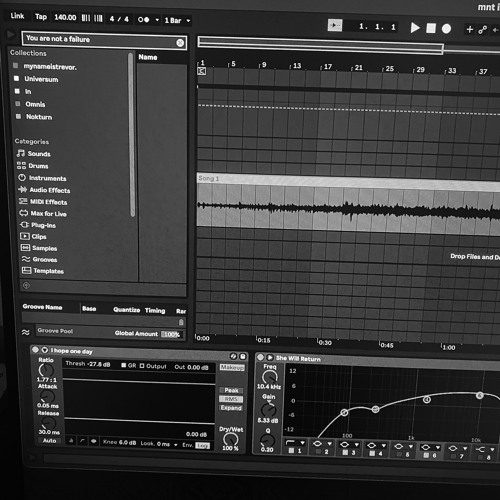Arm the Arrangement Record button

click(446, 29)
